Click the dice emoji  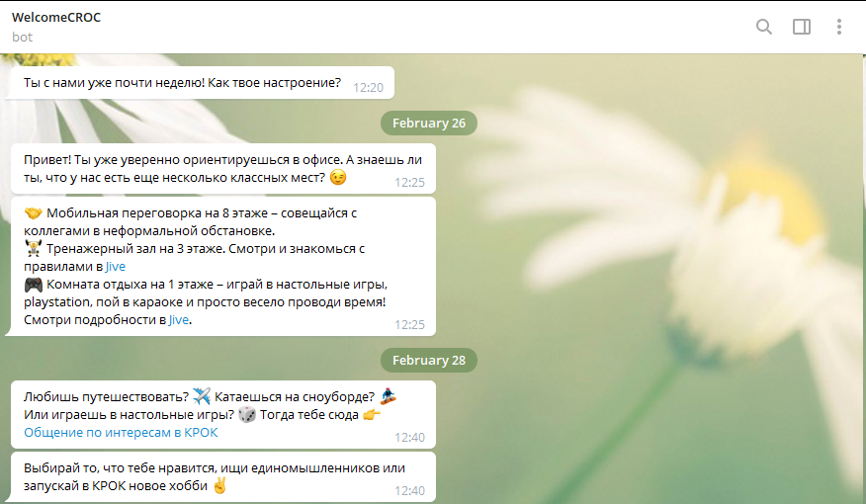(x=247, y=415)
